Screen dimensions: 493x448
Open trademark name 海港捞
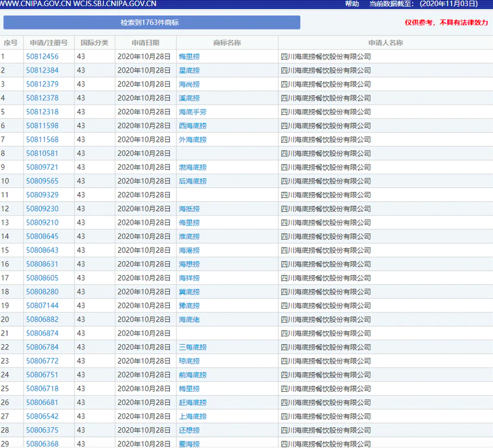(x=189, y=250)
